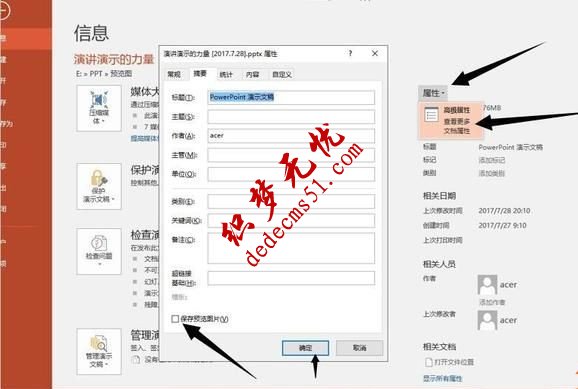This screenshot has width=578, height=389.
Task: Click the hyperlink base input field
Action: (291, 278)
